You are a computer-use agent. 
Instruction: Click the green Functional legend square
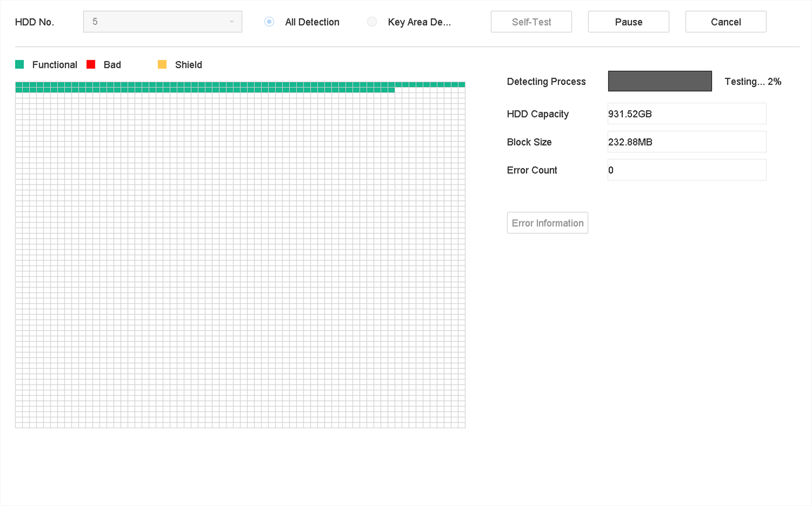[19, 64]
